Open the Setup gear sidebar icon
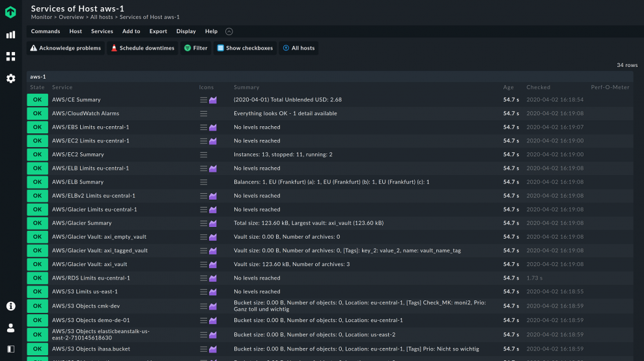The width and height of the screenshot is (644, 361). [10, 78]
